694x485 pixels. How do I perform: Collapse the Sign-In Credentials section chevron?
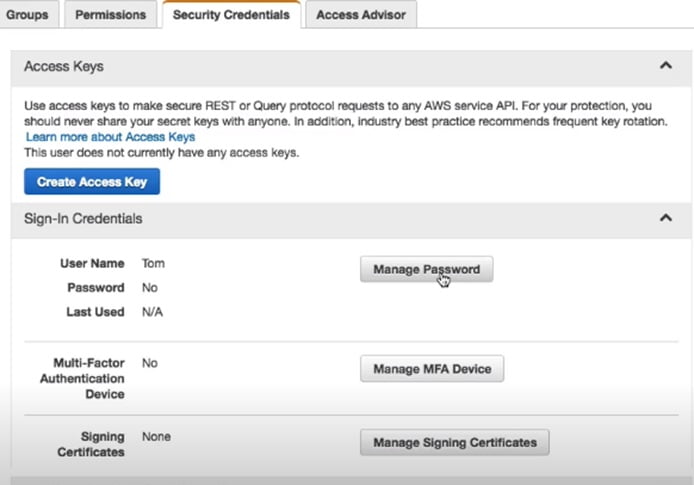(666, 218)
